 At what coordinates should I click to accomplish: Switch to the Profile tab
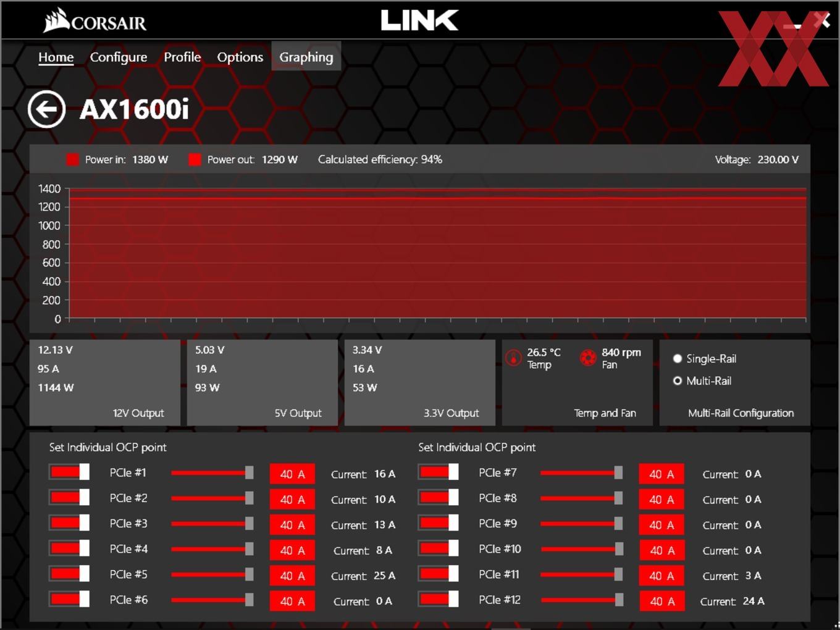click(182, 57)
